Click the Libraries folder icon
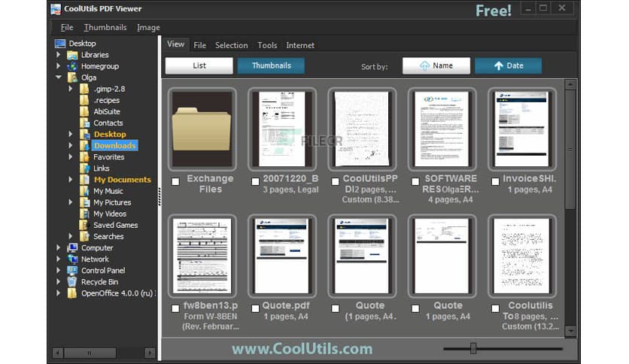 click(x=72, y=55)
